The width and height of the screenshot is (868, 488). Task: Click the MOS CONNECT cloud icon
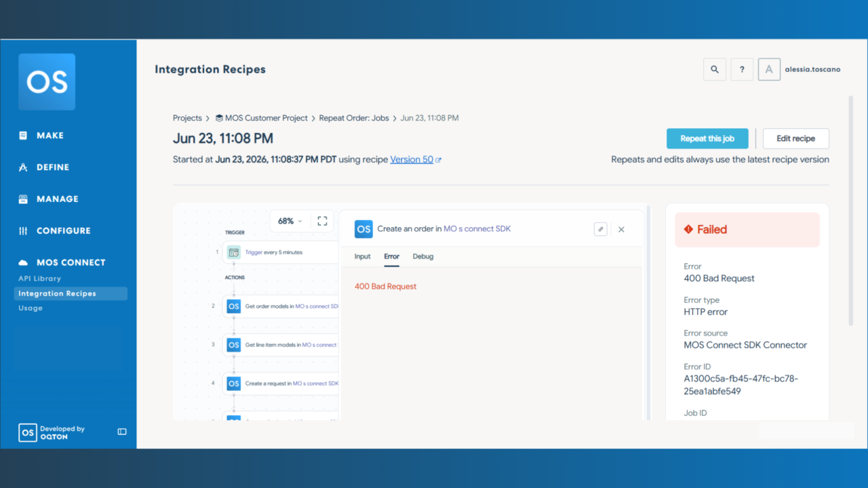(x=23, y=262)
